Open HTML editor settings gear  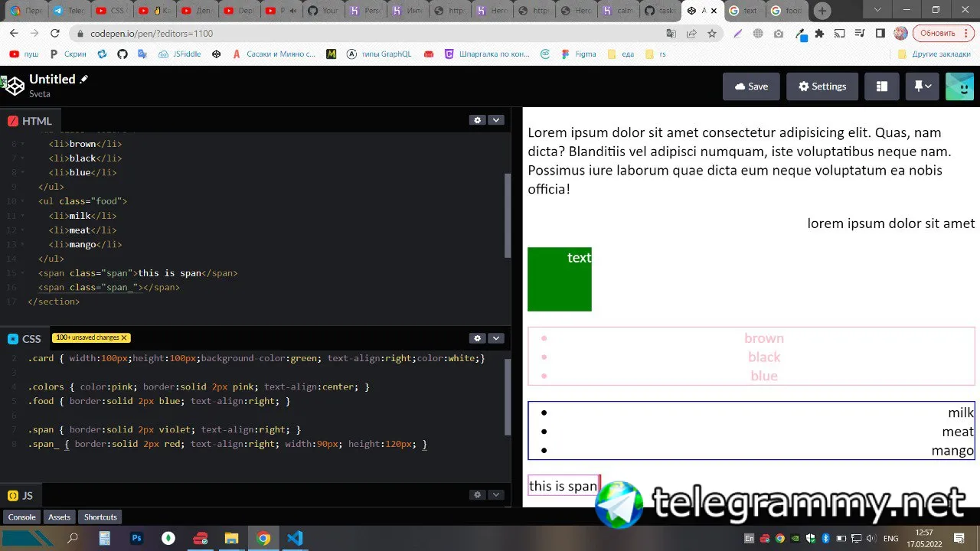click(478, 120)
